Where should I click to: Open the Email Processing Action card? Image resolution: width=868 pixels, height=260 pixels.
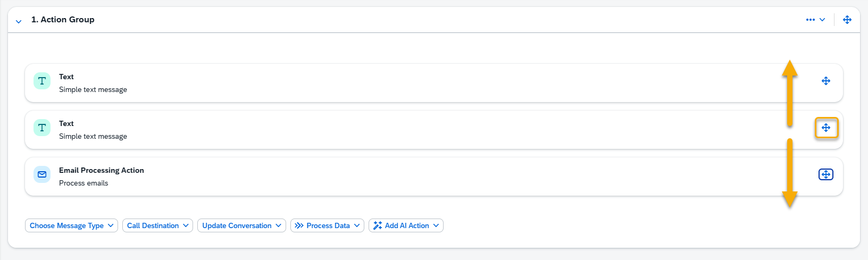434,177
